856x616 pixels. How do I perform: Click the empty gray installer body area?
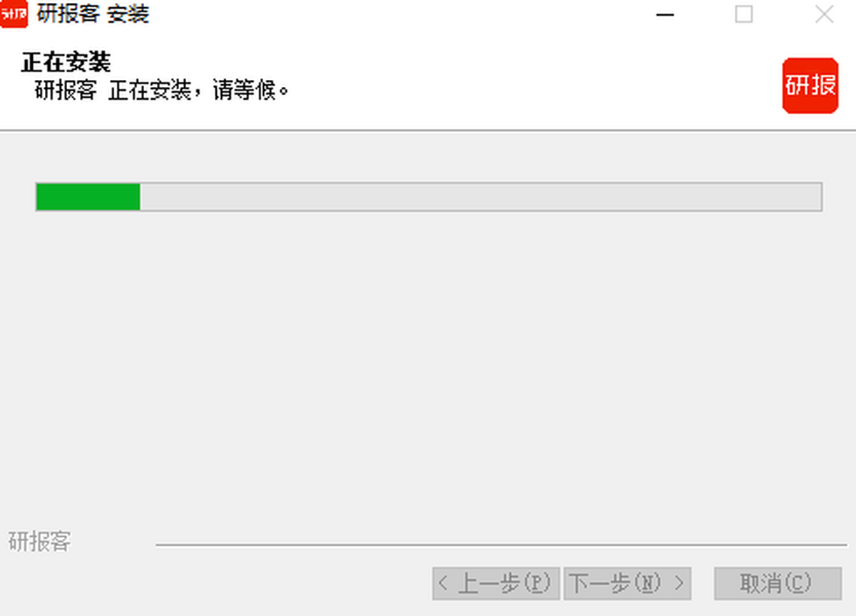428,371
